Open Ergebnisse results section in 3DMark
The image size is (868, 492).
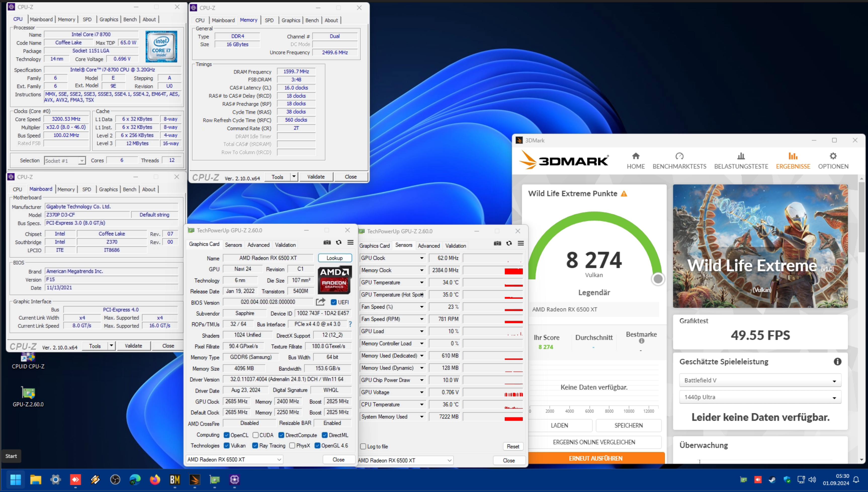pyautogui.click(x=793, y=160)
